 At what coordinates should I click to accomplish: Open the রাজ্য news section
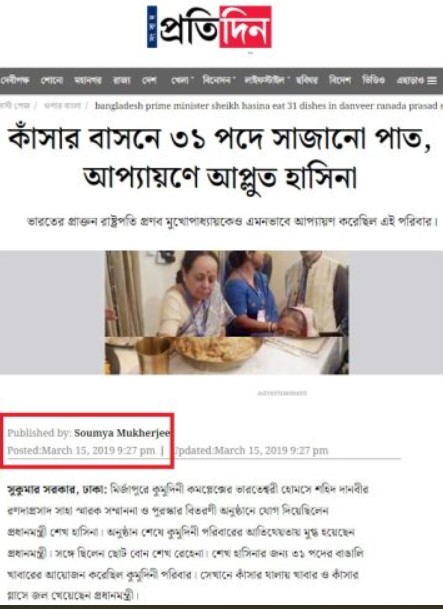pos(122,80)
